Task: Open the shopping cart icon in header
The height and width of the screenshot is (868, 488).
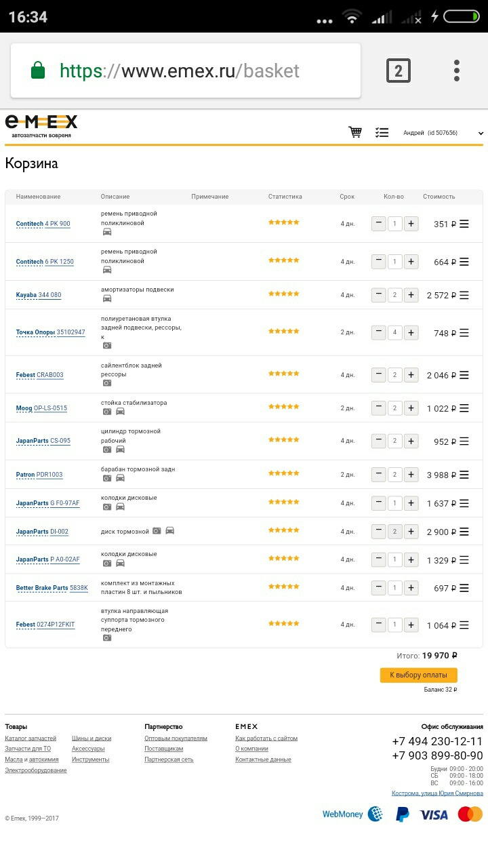Action: coord(354,132)
